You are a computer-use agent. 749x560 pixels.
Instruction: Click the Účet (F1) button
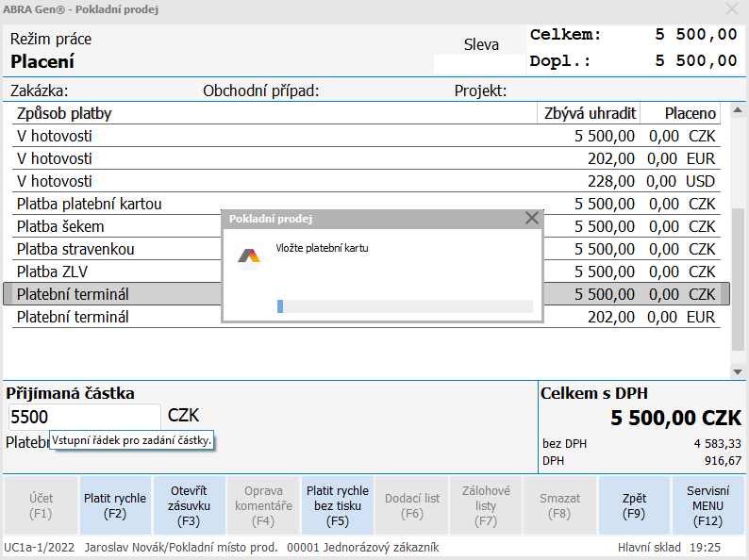click(x=41, y=505)
